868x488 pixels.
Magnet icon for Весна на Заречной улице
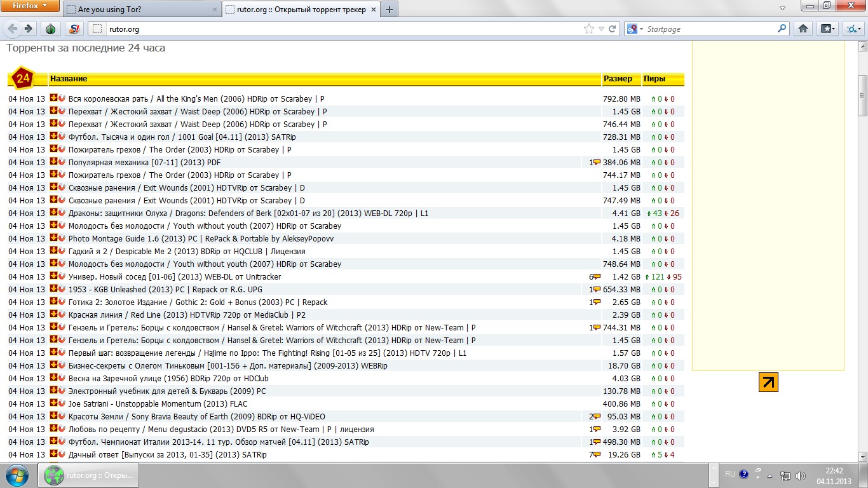pyautogui.click(x=62, y=378)
